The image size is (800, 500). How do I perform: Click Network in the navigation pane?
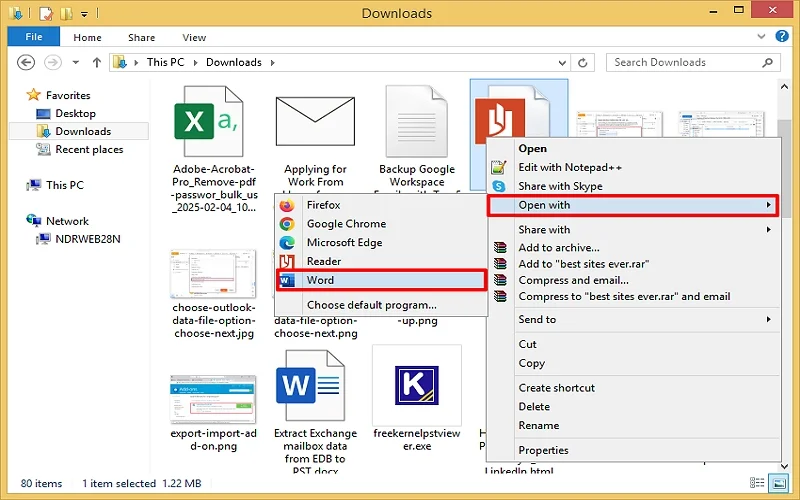(x=67, y=221)
